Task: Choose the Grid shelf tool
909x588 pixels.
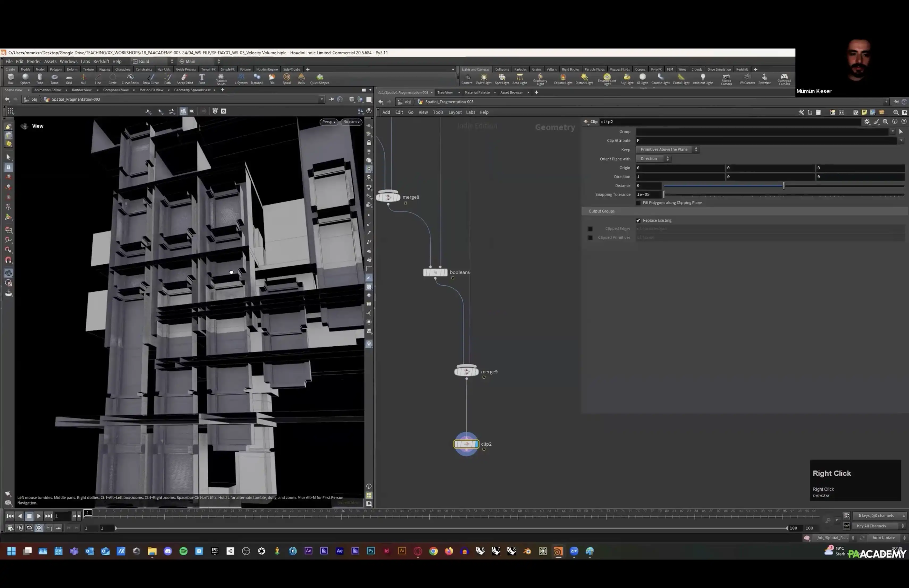Action: pyautogui.click(x=69, y=79)
